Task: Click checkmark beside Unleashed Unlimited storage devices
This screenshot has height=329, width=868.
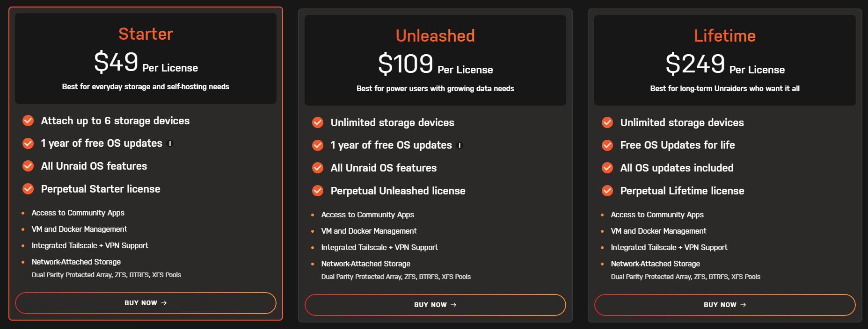Action: point(318,122)
